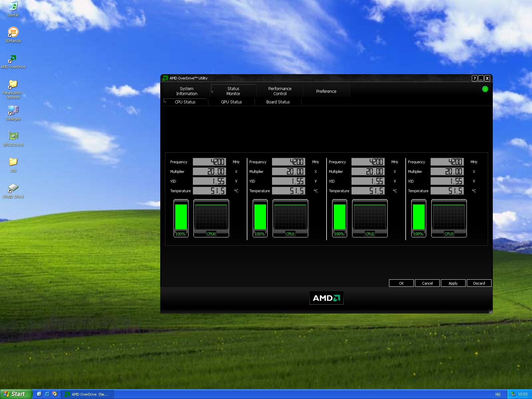Click the CPU1 100% usage bar
The height and width of the screenshot is (399, 532).
click(x=260, y=218)
